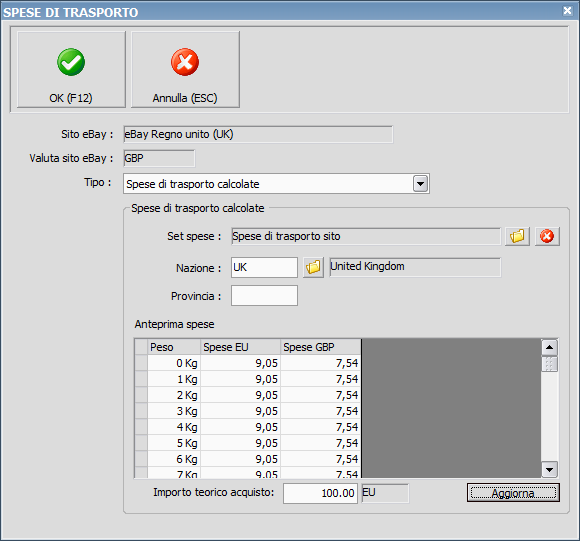Click the scrollbar thumb in preview grid
580x541 pixels.
point(549,364)
